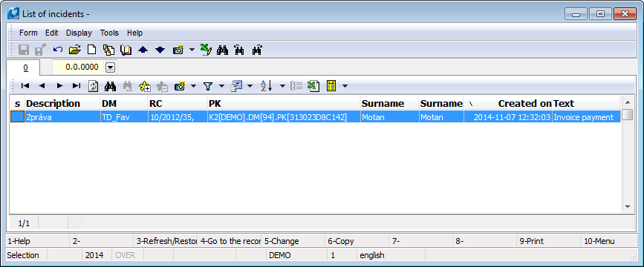
Task: Sort by the Description column header
Action: [63, 103]
